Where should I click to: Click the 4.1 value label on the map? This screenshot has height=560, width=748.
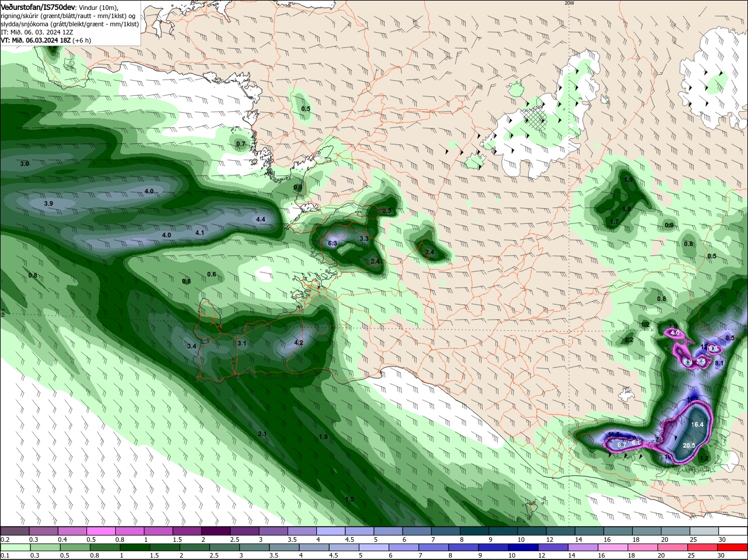(x=200, y=233)
